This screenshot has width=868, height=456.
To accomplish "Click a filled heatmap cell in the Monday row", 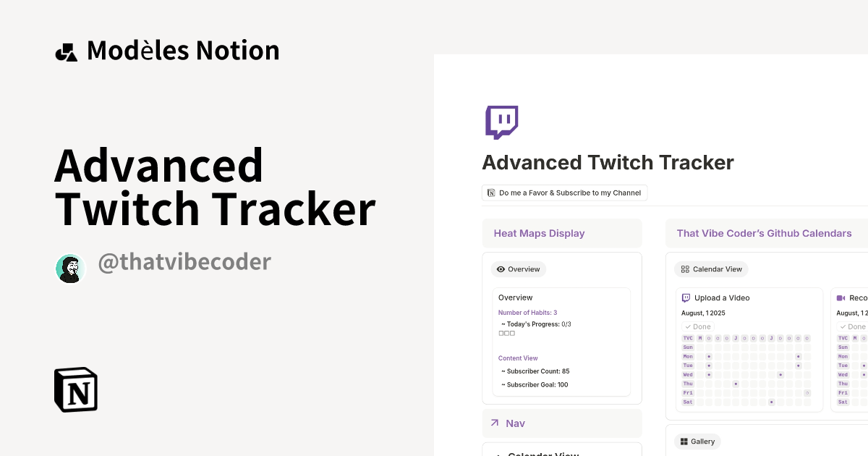I will point(709,356).
